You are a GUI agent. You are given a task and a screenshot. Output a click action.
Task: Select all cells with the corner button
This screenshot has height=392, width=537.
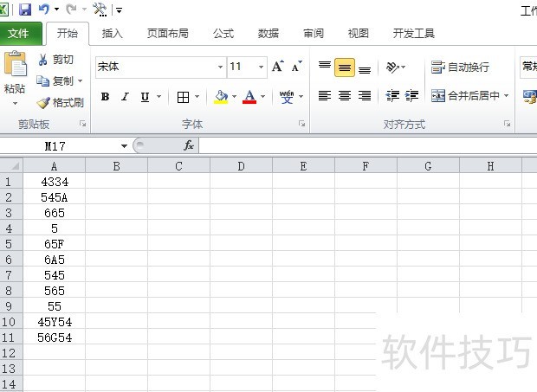(11, 166)
